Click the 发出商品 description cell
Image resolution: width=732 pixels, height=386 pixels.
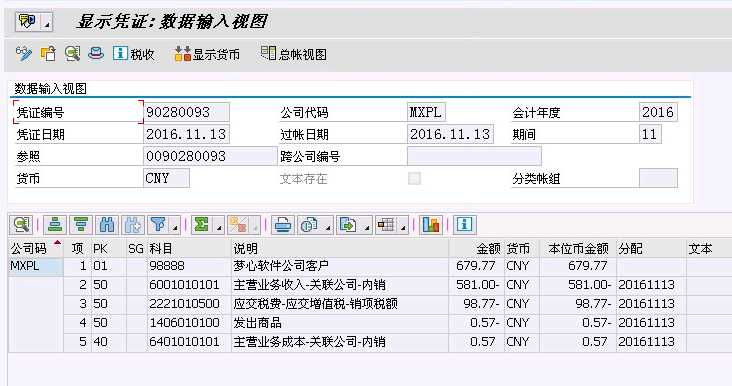point(340,323)
